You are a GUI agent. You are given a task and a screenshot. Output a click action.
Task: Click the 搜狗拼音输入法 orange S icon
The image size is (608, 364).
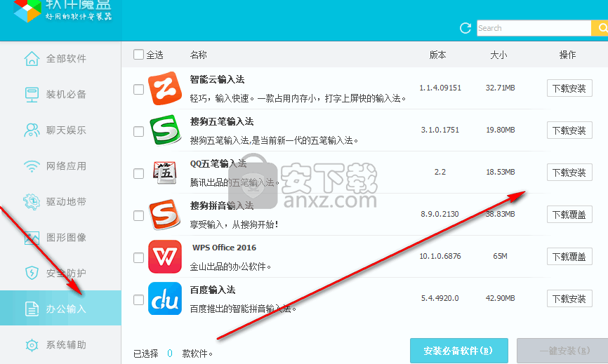(x=165, y=215)
